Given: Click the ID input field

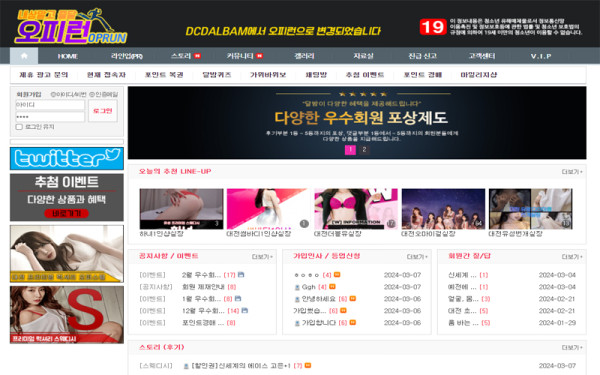Looking at the screenshot, I should tap(50, 105).
